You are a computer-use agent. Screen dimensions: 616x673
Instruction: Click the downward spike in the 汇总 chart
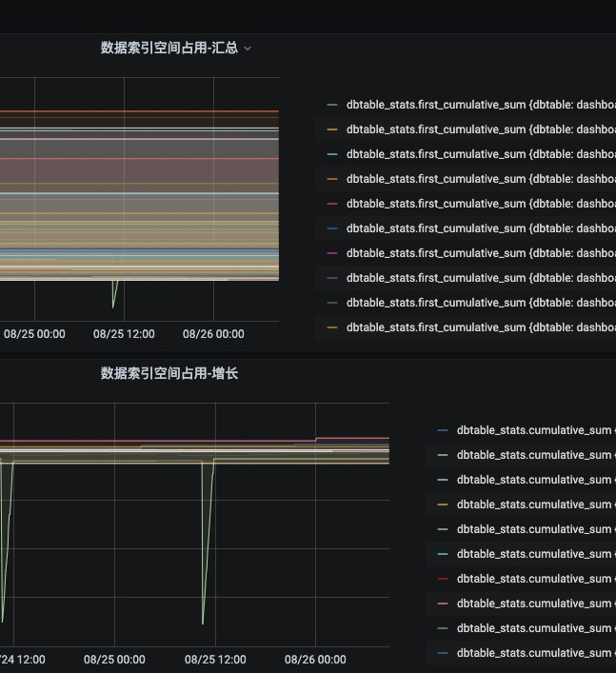pyautogui.click(x=113, y=303)
